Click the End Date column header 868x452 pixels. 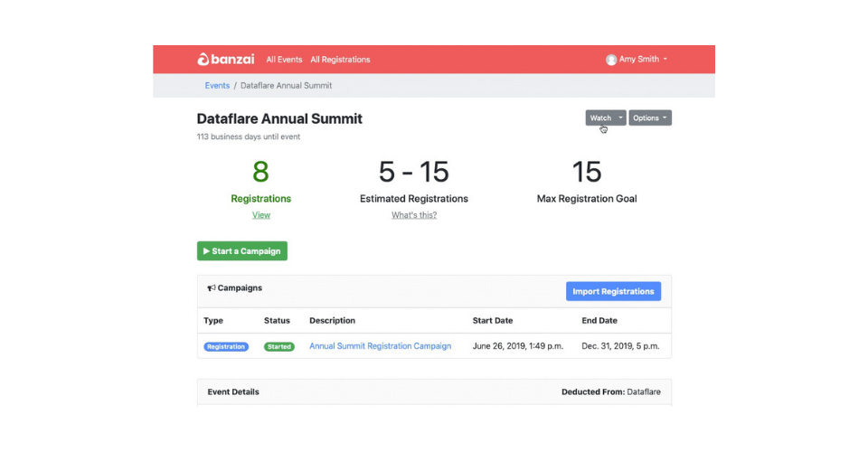599,320
